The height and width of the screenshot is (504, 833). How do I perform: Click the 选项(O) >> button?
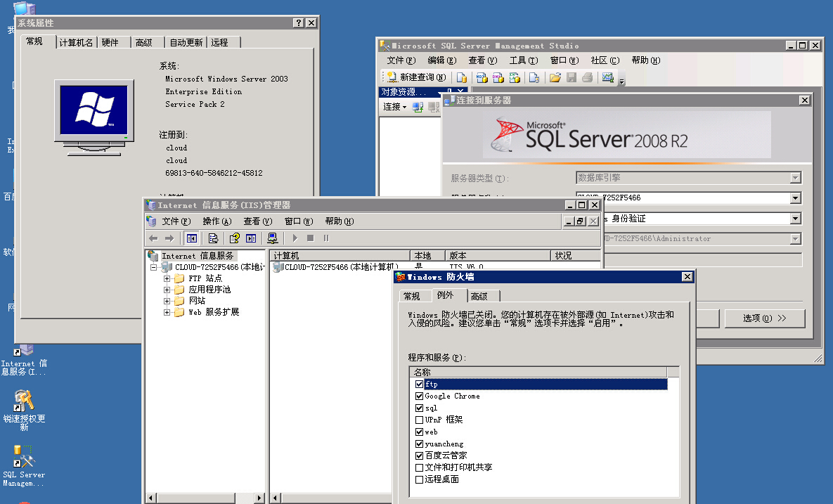[765, 318]
